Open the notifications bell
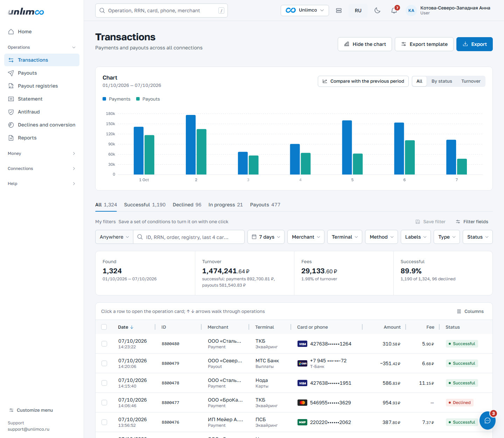 tap(394, 11)
